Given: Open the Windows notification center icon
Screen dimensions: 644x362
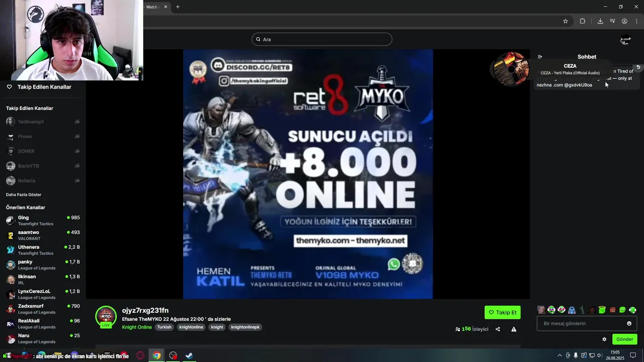Looking at the screenshot, I should coord(633,355).
